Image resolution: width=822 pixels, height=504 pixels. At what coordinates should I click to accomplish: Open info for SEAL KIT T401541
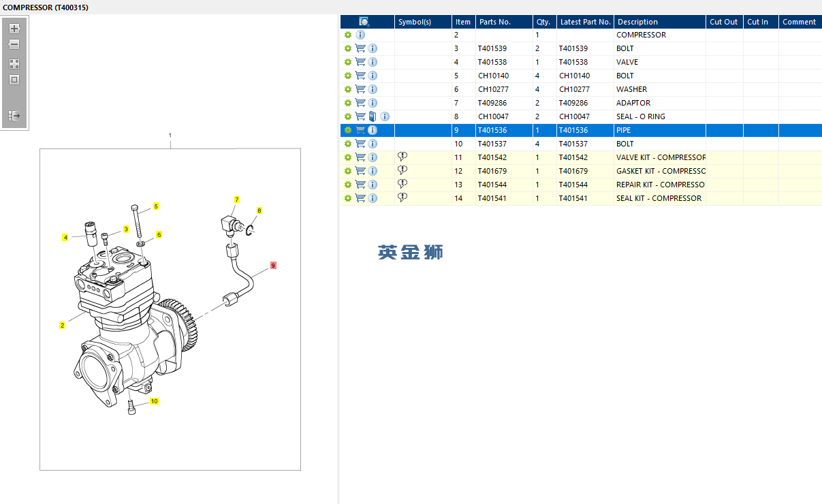[373, 198]
